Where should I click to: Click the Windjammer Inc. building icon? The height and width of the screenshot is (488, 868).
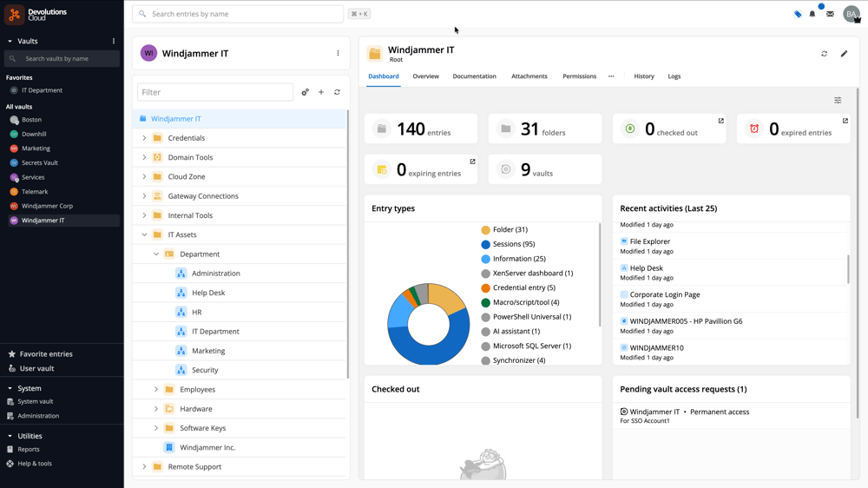coord(169,447)
